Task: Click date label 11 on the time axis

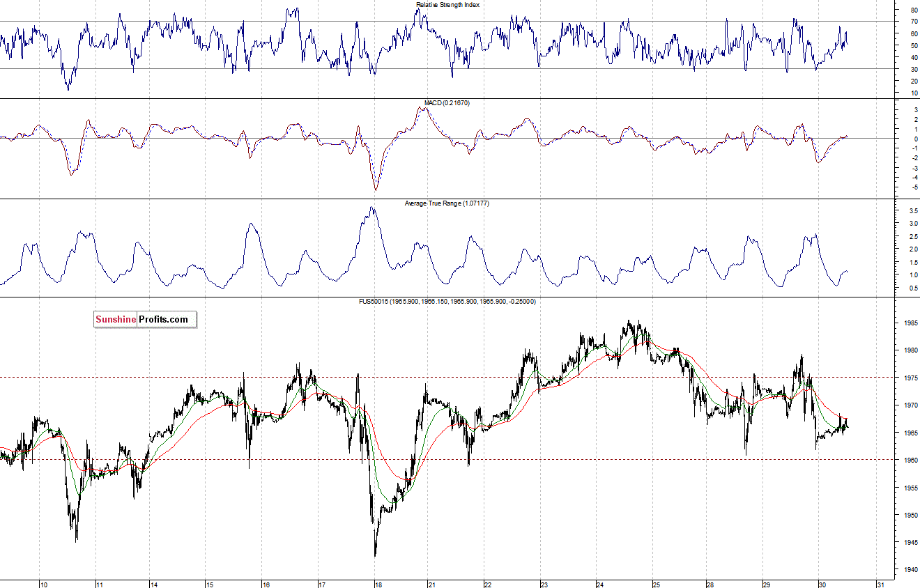Action: [x=100, y=585]
